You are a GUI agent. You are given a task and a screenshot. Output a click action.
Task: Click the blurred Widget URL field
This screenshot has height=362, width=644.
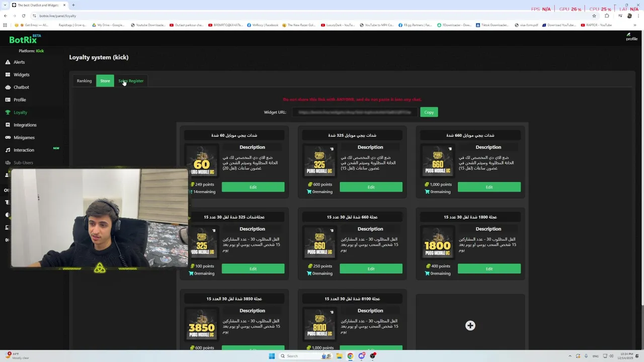click(x=354, y=112)
